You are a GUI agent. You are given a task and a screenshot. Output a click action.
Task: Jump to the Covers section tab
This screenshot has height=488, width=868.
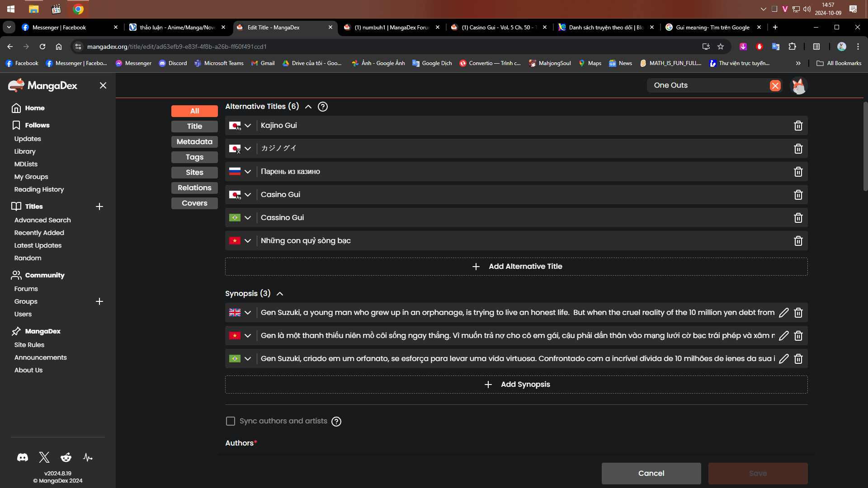(x=194, y=203)
